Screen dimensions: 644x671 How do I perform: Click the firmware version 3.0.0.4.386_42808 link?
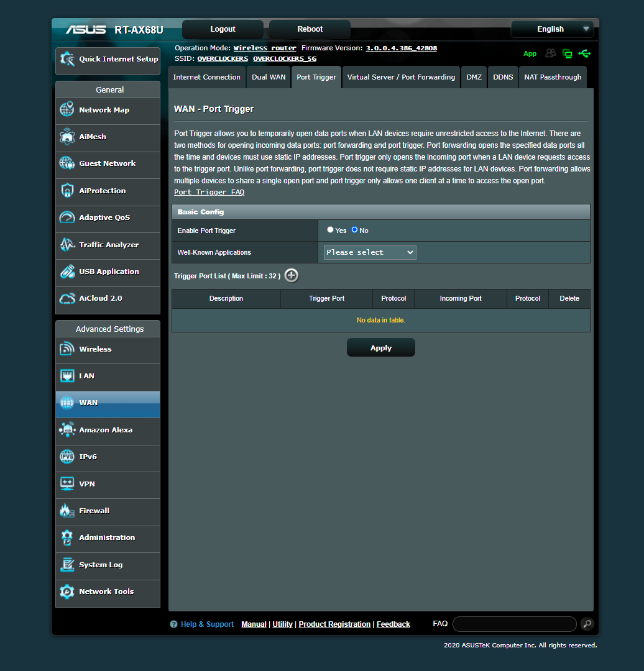[x=401, y=48]
